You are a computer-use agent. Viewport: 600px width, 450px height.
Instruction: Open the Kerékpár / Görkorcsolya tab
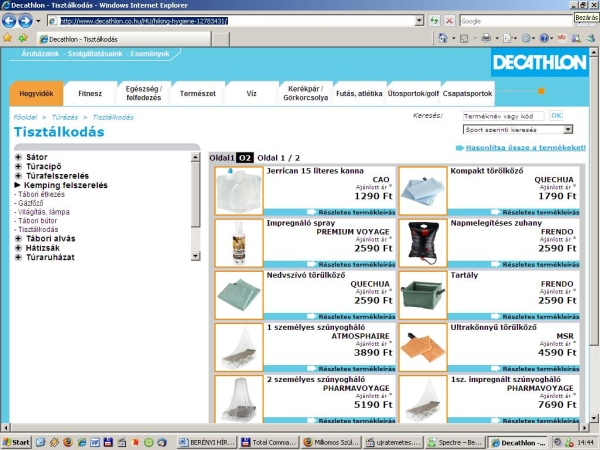[306, 93]
